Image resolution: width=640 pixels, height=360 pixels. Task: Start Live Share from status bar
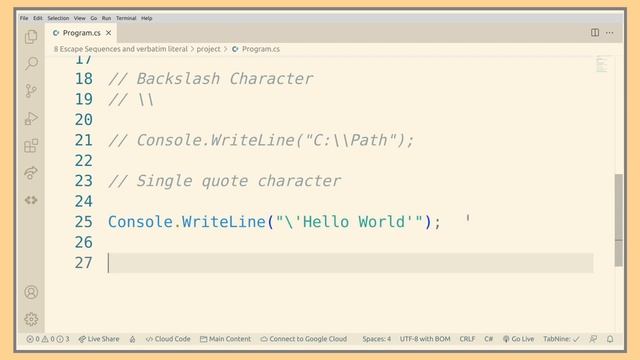pos(99,339)
